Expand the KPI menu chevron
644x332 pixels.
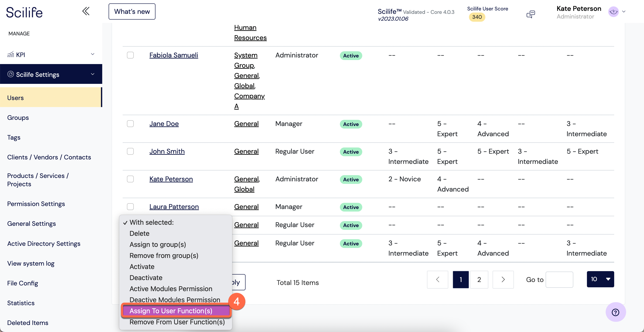click(92, 54)
